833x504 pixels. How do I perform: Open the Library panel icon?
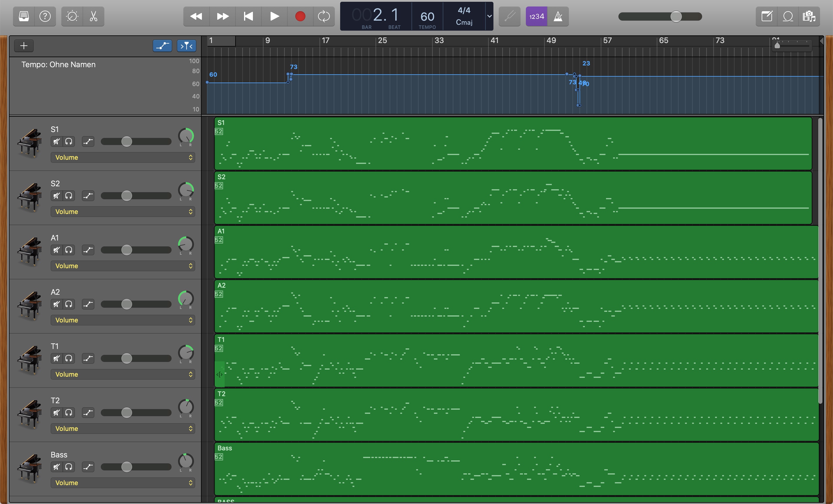[24, 16]
